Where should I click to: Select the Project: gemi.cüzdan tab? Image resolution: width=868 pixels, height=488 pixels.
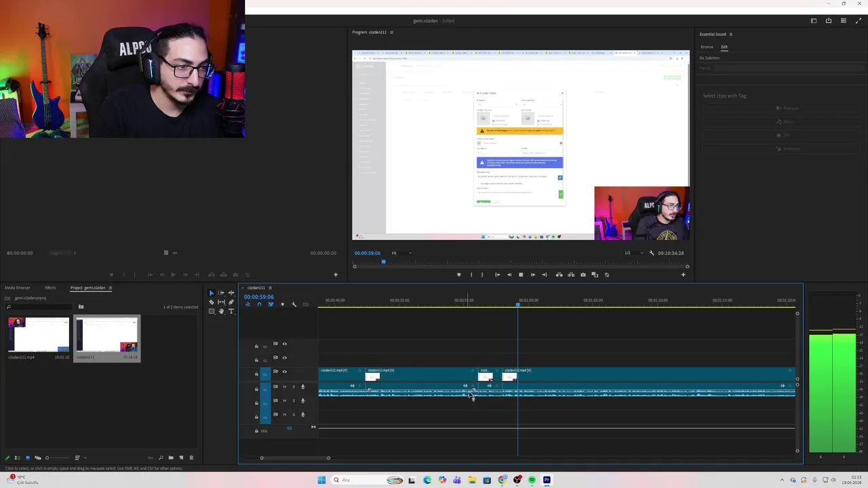click(87, 288)
